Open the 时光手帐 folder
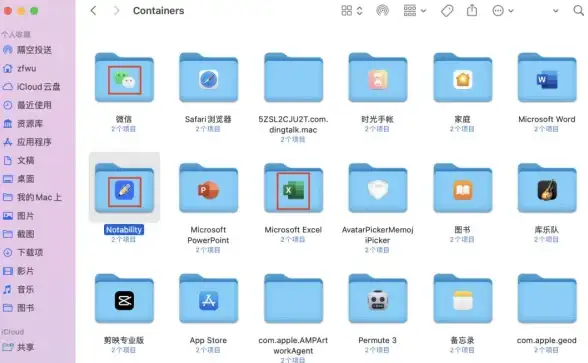The image size is (588, 363). click(x=378, y=78)
